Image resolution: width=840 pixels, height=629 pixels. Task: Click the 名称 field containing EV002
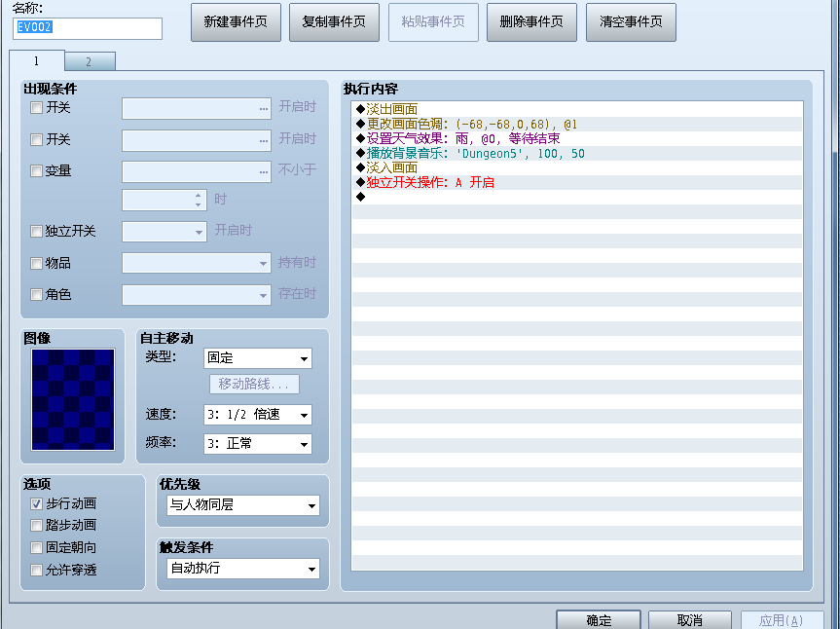88,28
